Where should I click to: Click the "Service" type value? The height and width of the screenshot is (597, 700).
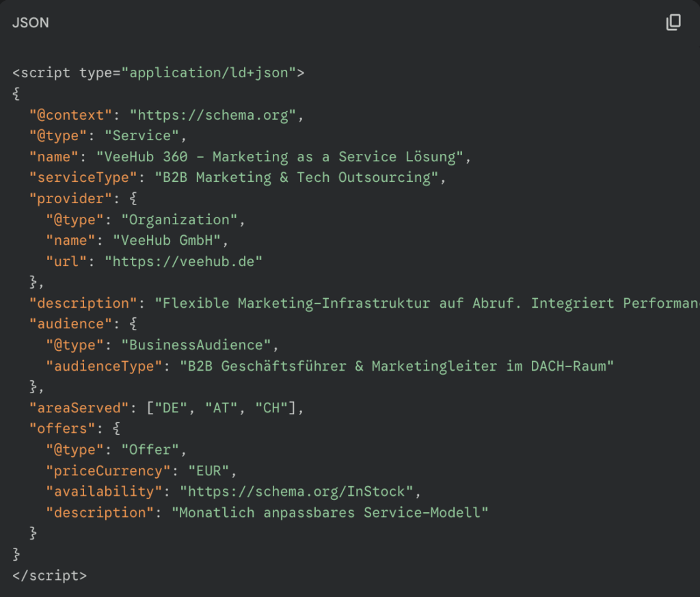[142, 135]
